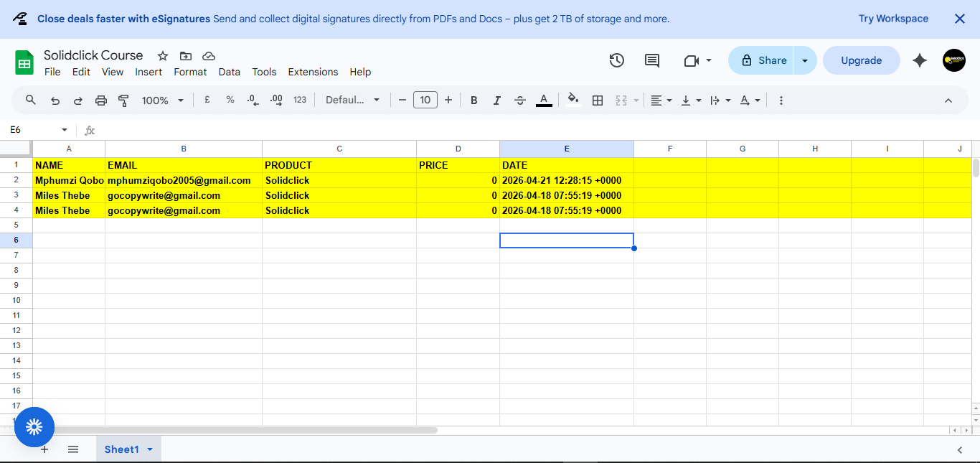
Task: Open the Edit menu
Action: coord(81,72)
